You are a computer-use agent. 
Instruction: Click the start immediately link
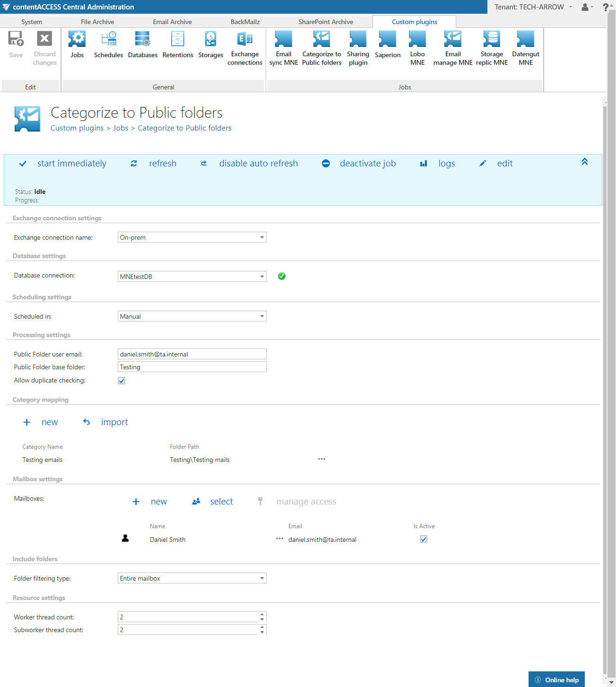(x=71, y=164)
